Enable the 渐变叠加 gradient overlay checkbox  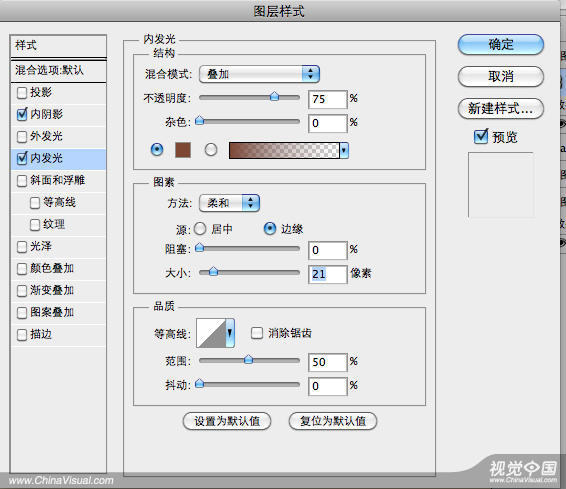(22, 291)
